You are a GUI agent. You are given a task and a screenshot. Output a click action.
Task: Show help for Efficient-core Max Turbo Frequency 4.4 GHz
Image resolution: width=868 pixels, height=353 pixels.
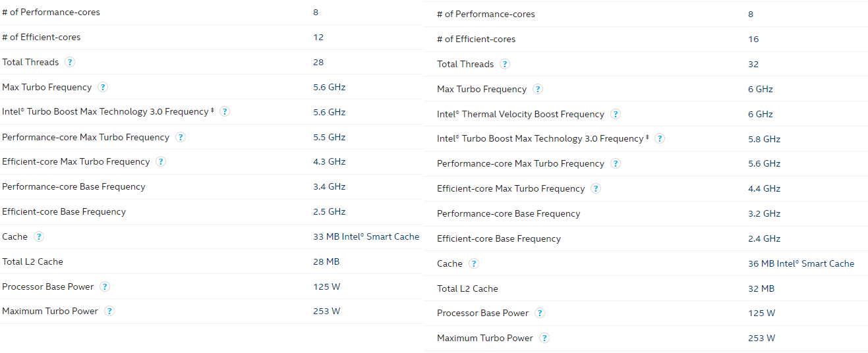tap(596, 189)
